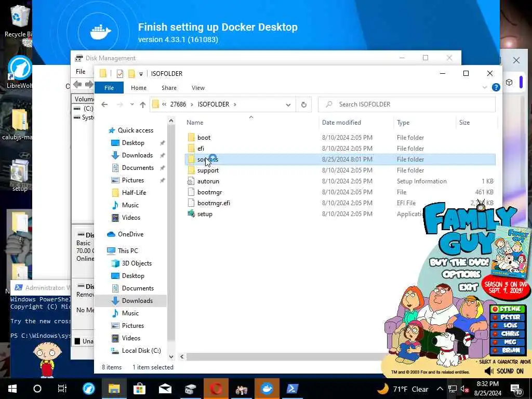Open Customize Quick Access Toolbar dropdown

(141, 74)
